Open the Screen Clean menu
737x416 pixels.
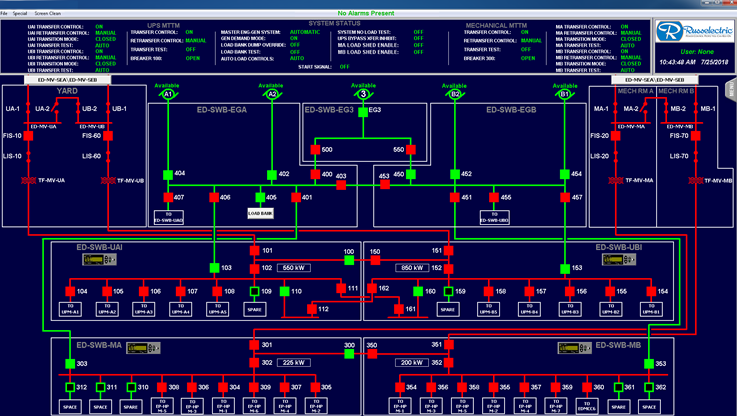point(47,13)
